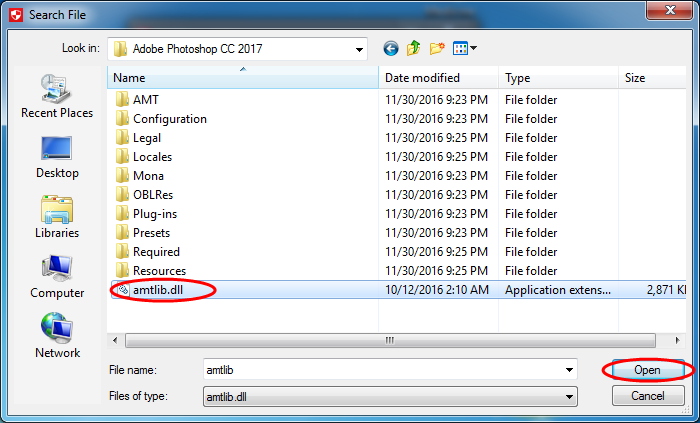
Task: Sort by the Size column header
Action: coord(652,78)
